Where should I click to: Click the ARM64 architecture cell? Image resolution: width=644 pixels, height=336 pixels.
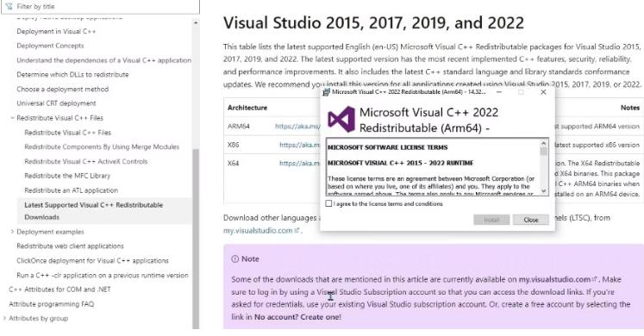[x=239, y=127]
